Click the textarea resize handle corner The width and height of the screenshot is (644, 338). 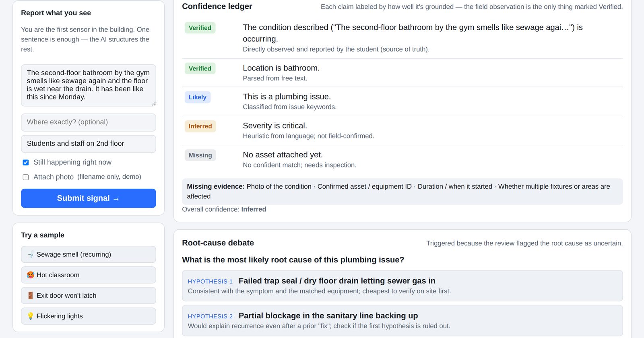tap(153, 104)
